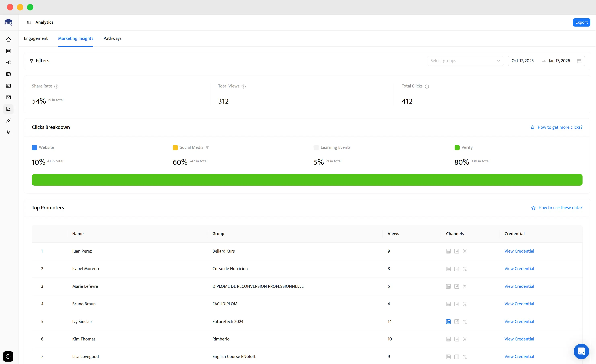Switch to the Engagement tab
The width and height of the screenshot is (596, 364).
36,38
